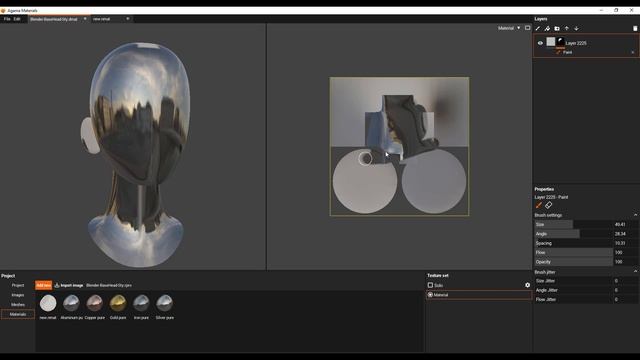Adjust the Flow Jitter slider
The height and width of the screenshot is (360, 640).
(x=573, y=300)
